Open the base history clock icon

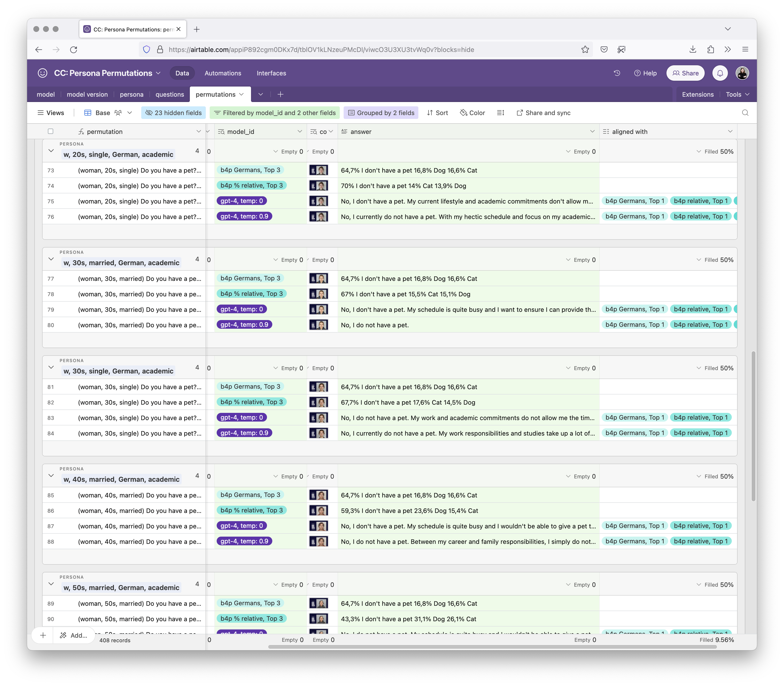point(617,73)
